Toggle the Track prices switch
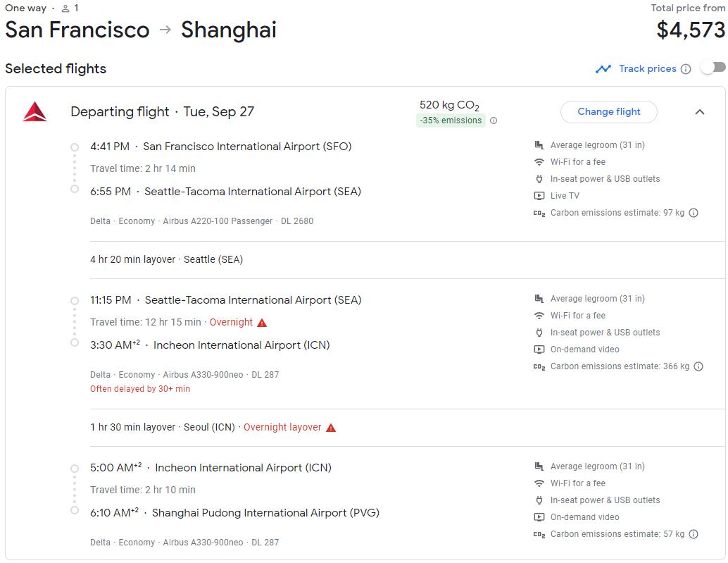Screen dimensions: 728x563 tap(713, 68)
